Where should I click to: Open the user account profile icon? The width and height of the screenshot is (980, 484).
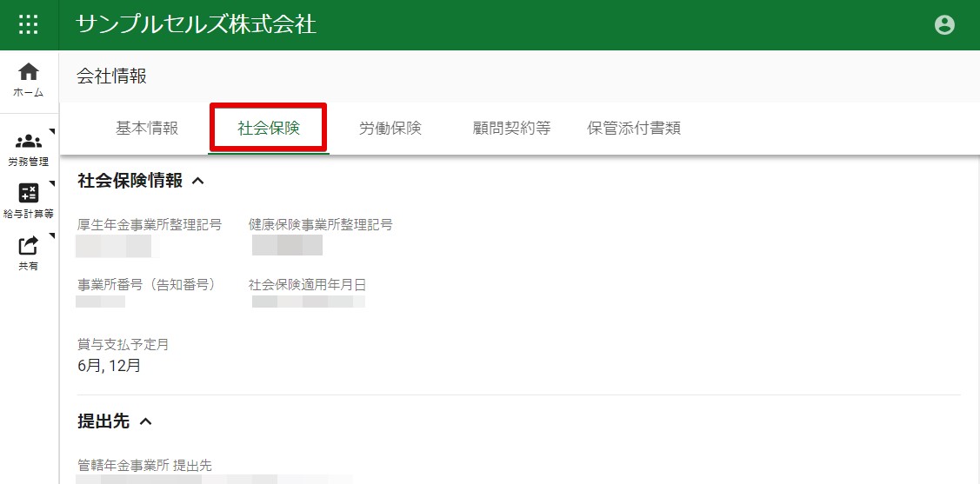pos(944,25)
